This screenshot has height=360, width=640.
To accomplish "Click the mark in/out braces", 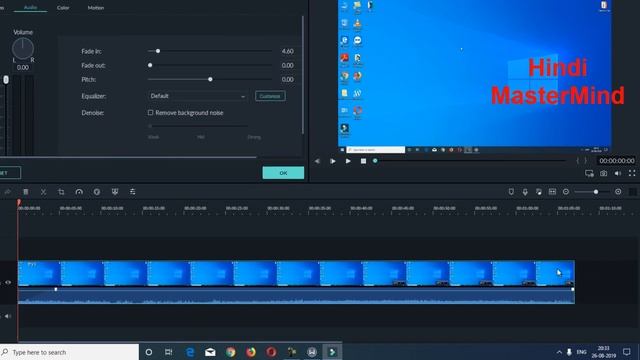I will [x=581, y=161].
